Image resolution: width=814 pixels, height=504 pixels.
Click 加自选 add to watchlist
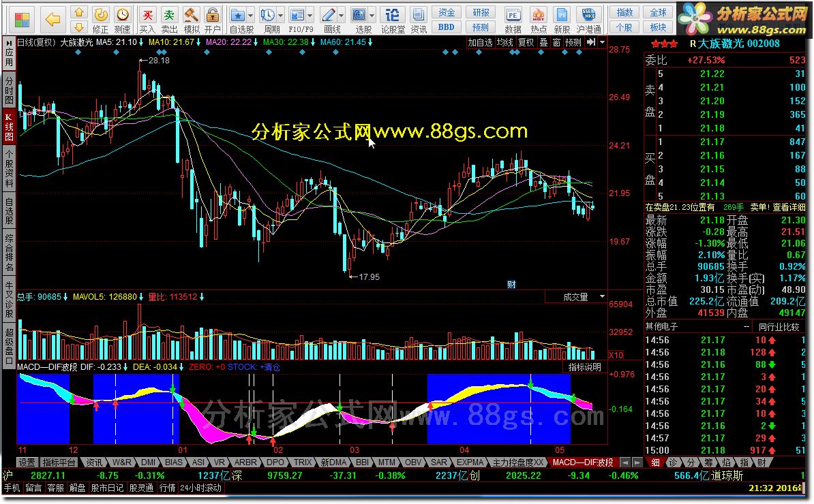coord(480,42)
